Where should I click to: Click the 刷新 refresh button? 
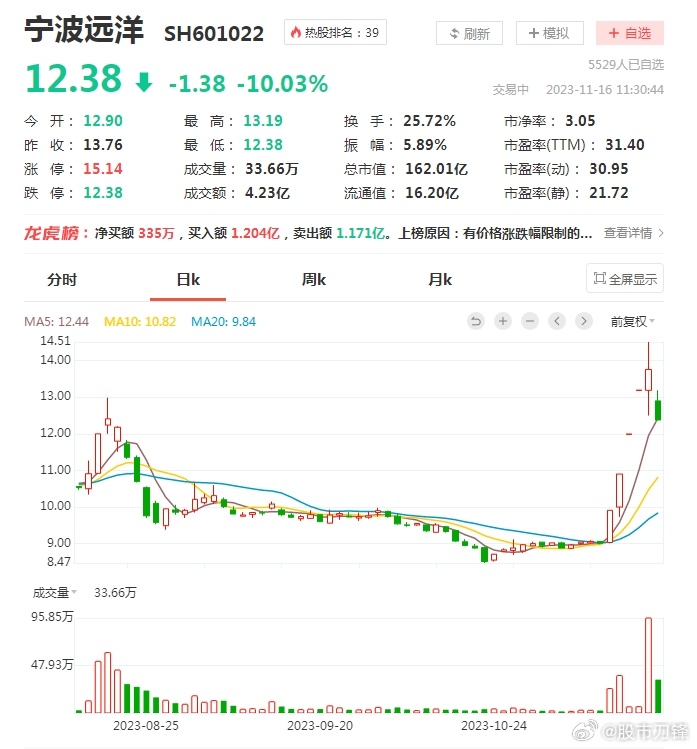(469, 33)
